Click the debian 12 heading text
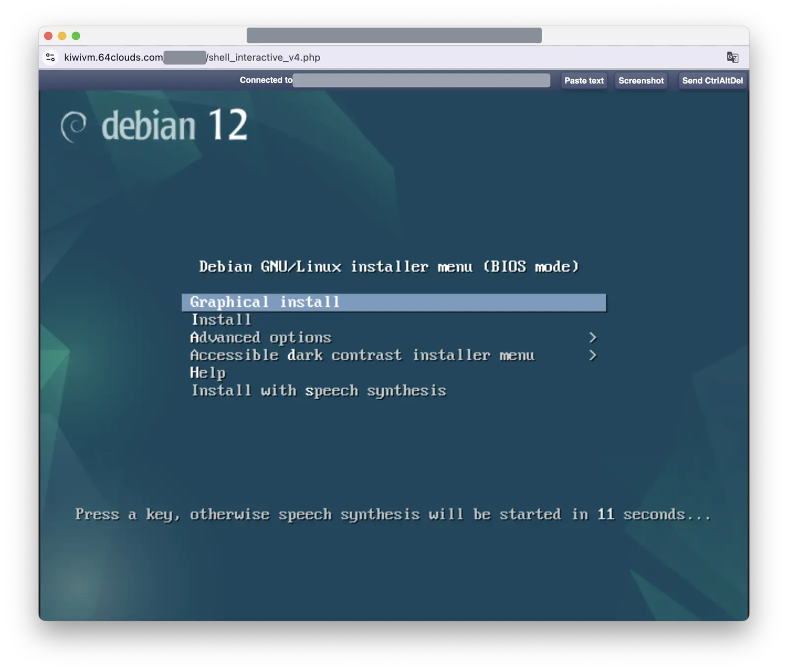 (x=174, y=126)
